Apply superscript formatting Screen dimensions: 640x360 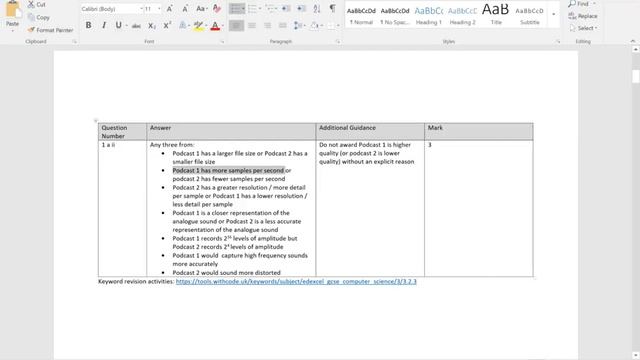(x=167, y=26)
